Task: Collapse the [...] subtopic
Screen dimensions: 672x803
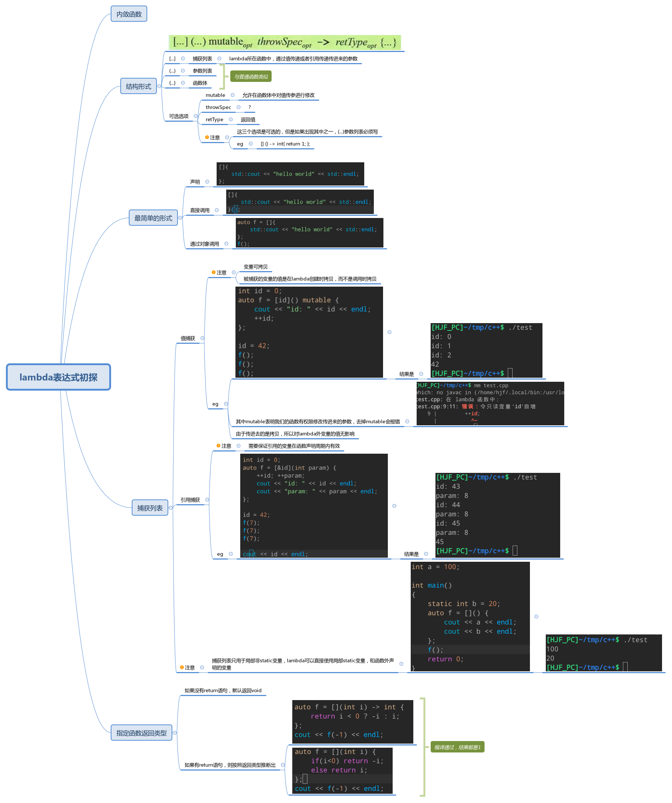Action: pos(183,59)
